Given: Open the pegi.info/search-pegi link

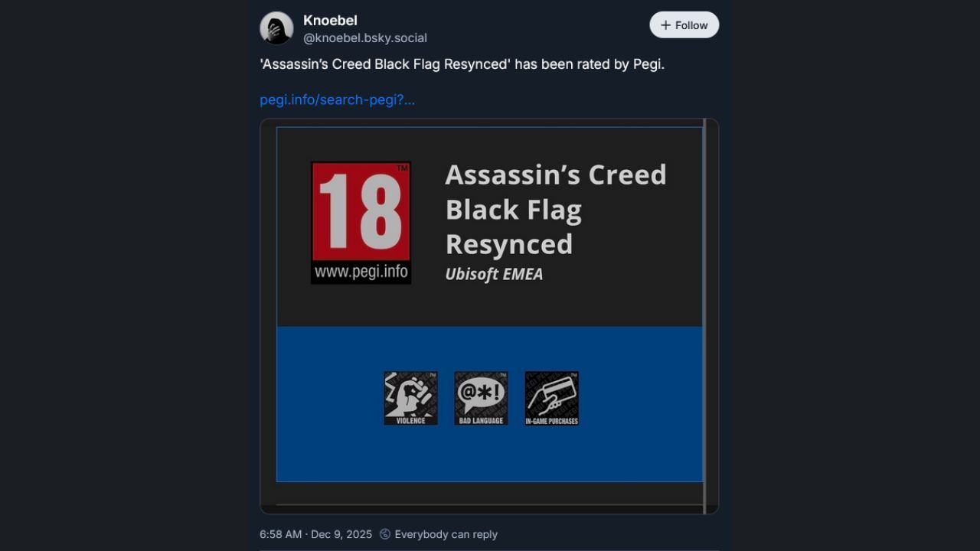Looking at the screenshot, I should tap(337, 99).
